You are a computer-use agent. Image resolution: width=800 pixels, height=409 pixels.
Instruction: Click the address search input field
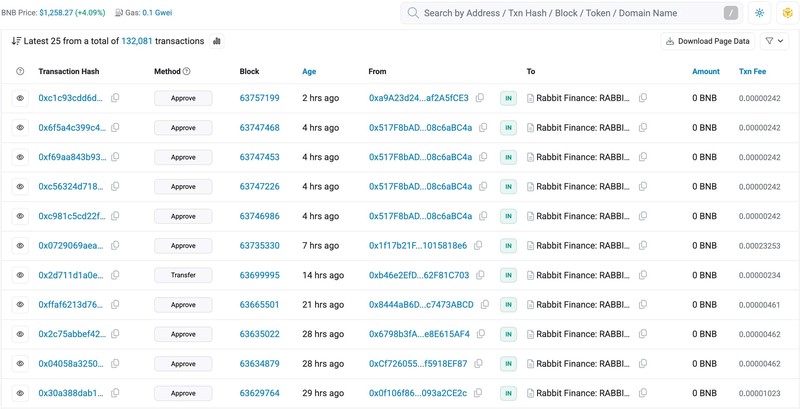point(570,13)
